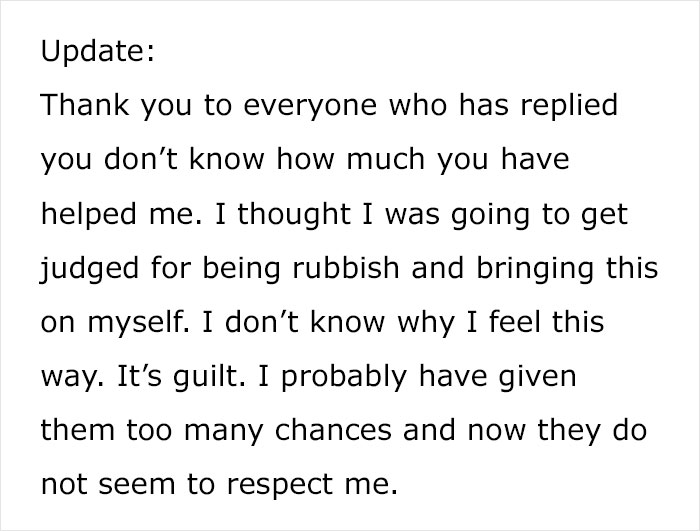
Task: Click the word 'given' ending seventh line
Action: coord(547,378)
